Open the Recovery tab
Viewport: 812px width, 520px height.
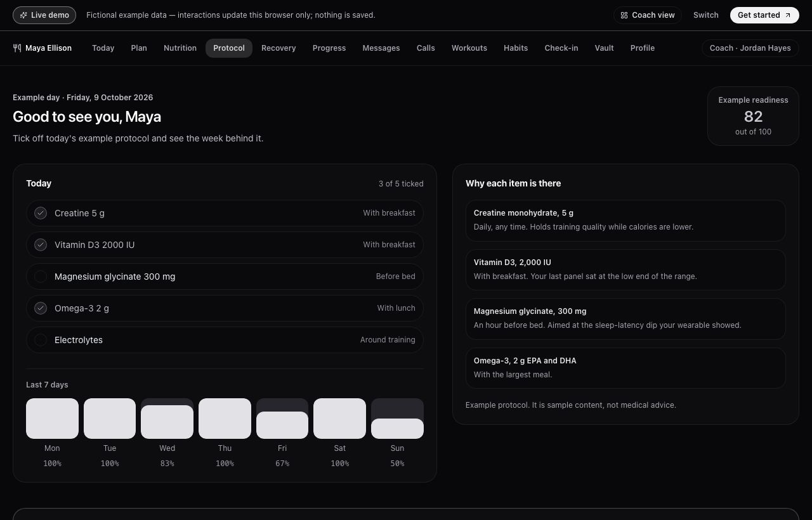pos(278,48)
